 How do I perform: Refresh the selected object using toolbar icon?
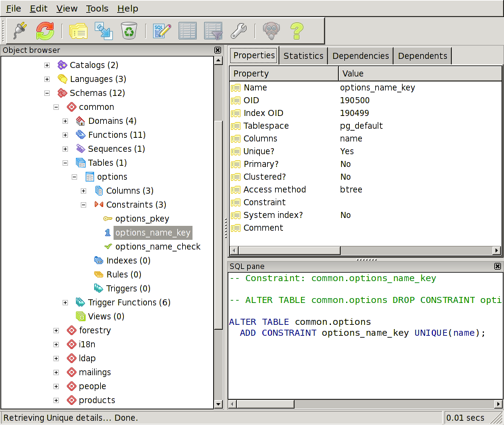pyautogui.click(x=45, y=30)
